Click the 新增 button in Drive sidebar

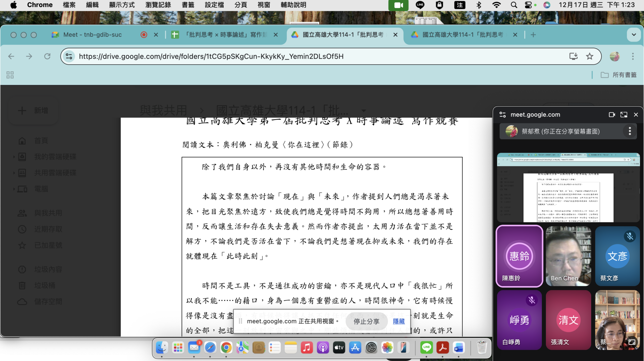(x=33, y=111)
